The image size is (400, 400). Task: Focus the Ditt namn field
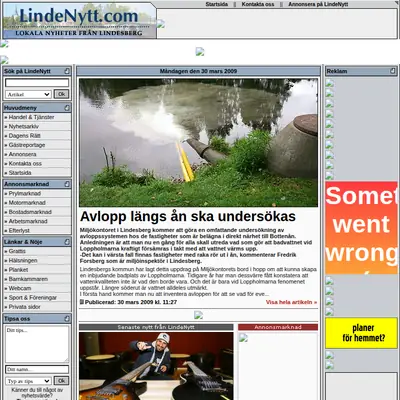point(37,369)
